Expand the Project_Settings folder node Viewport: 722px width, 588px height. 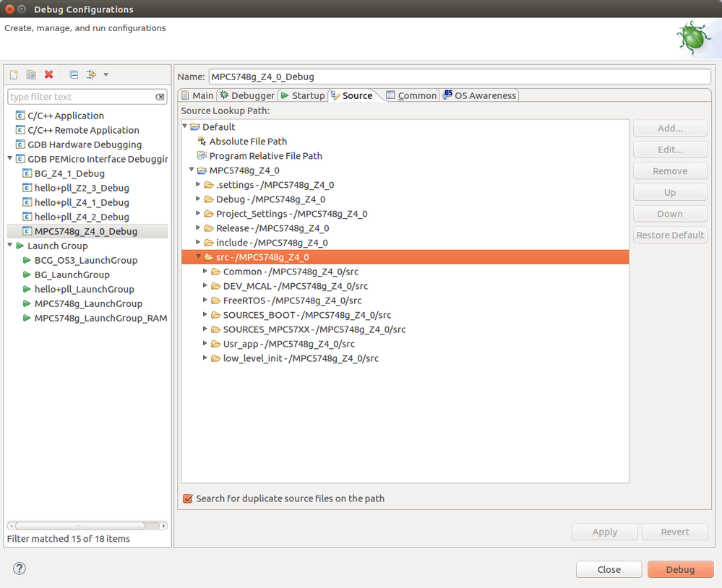click(x=198, y=213)
